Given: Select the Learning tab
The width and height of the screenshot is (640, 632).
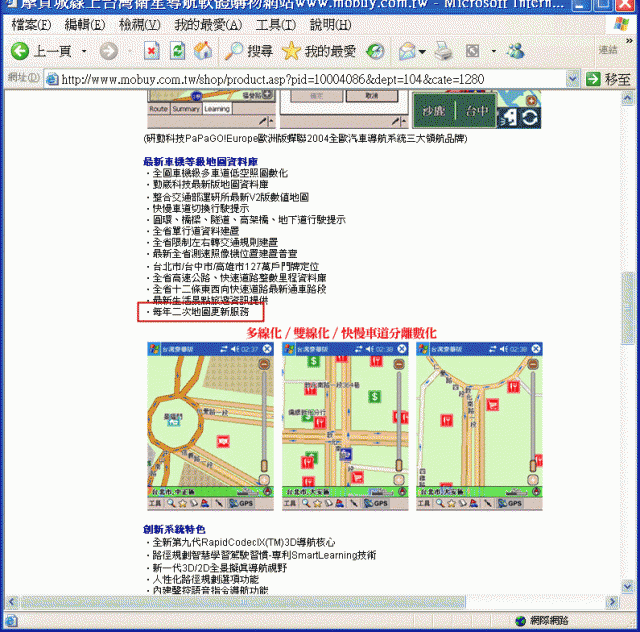Looking at the screenshot, I should click(x=217, y=109).
